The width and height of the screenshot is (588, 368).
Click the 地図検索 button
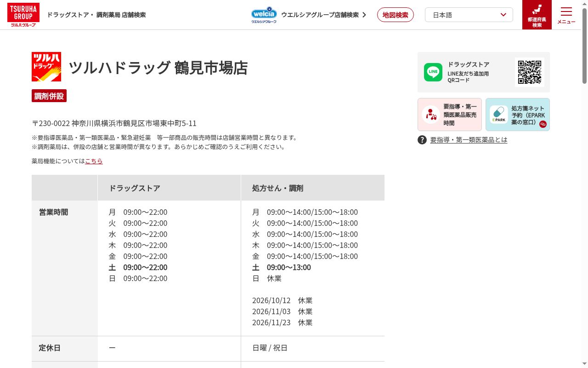396,15
